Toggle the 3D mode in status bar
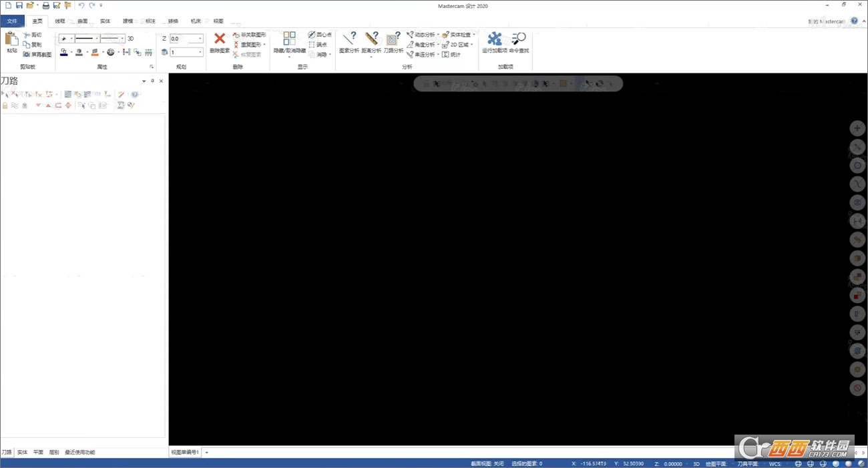868x468 pixels. click(696, 463)
